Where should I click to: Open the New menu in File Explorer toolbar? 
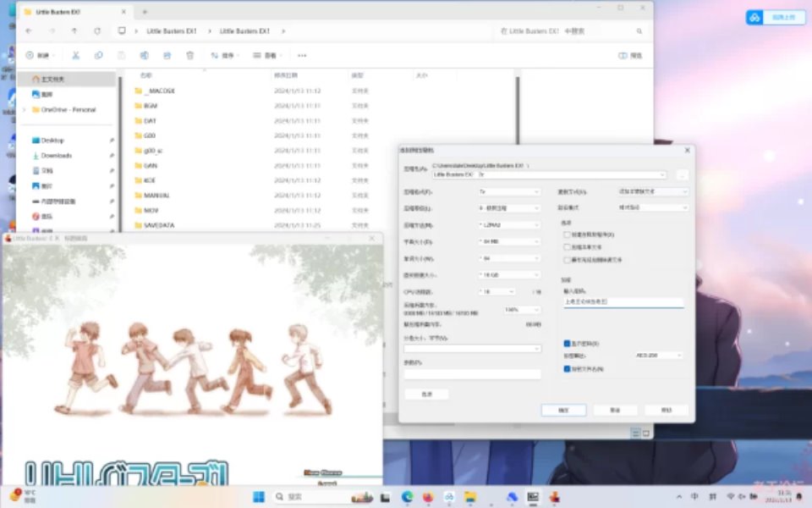[x=41, y=56]
